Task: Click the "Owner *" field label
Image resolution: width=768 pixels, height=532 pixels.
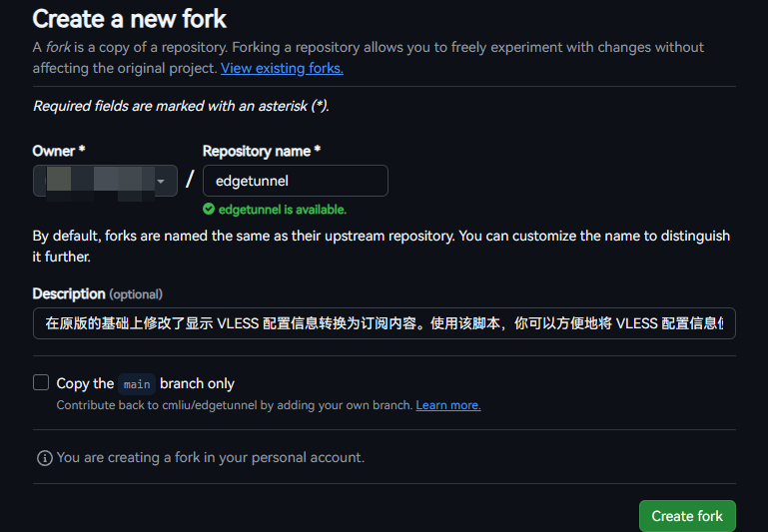Action: tap(59, 151)
